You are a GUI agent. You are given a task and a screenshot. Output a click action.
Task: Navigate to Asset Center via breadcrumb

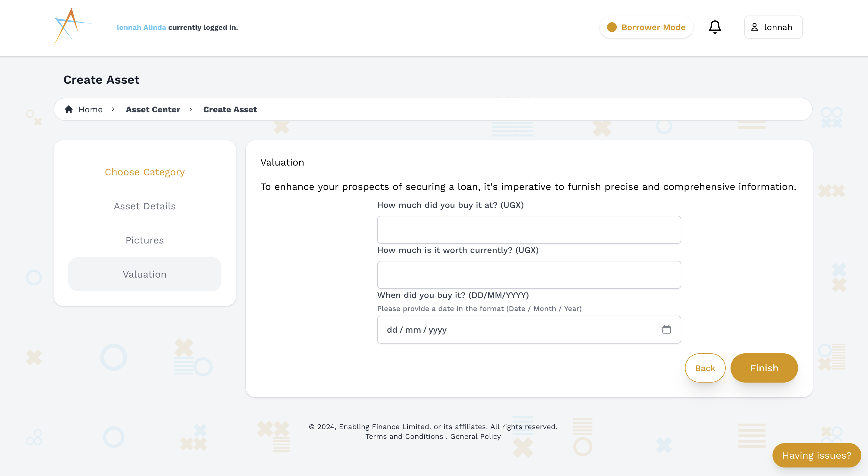(153, 109)
